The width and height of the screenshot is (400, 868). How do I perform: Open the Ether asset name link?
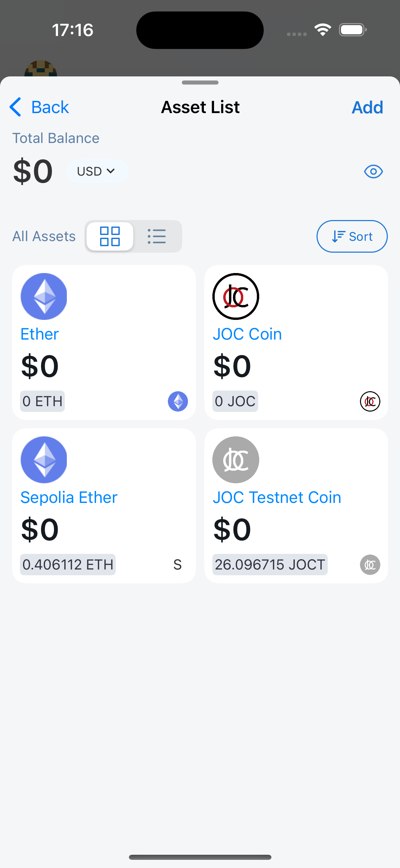coord(40,334)
